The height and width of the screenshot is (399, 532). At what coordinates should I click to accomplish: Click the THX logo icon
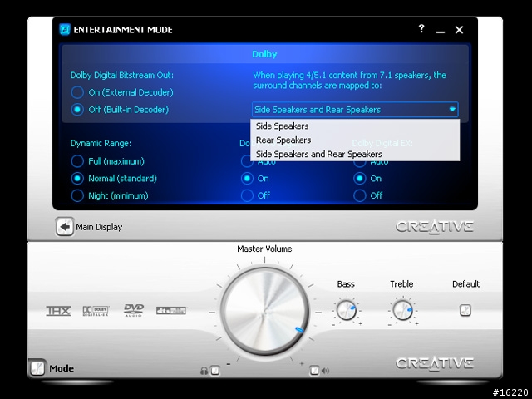point(58,311)
